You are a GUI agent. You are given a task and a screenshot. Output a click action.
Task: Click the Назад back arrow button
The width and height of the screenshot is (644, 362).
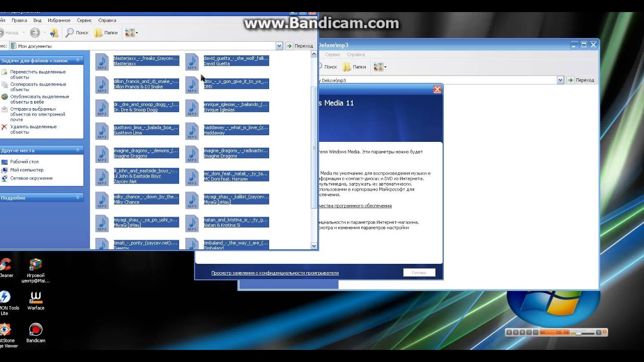point(9,33)
